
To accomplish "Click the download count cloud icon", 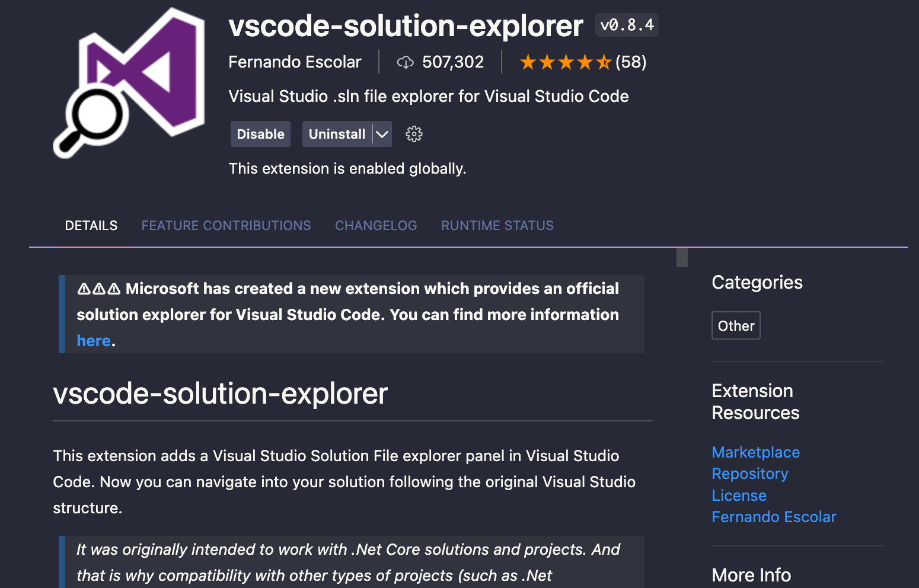I will (x=406, y=62).
